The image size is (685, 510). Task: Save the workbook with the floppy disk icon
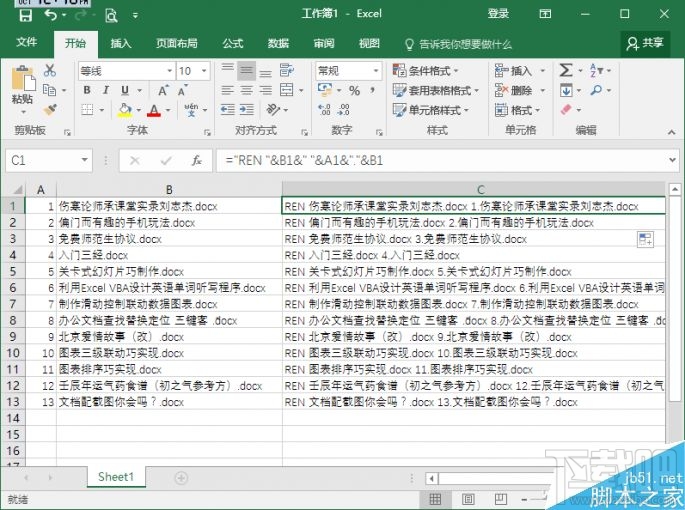[26, 15]
